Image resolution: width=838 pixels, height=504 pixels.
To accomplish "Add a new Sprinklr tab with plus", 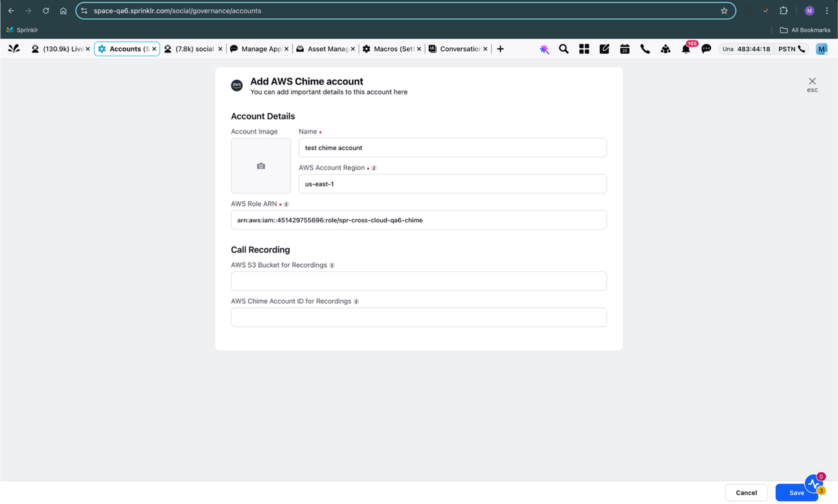I will [500, 49].
